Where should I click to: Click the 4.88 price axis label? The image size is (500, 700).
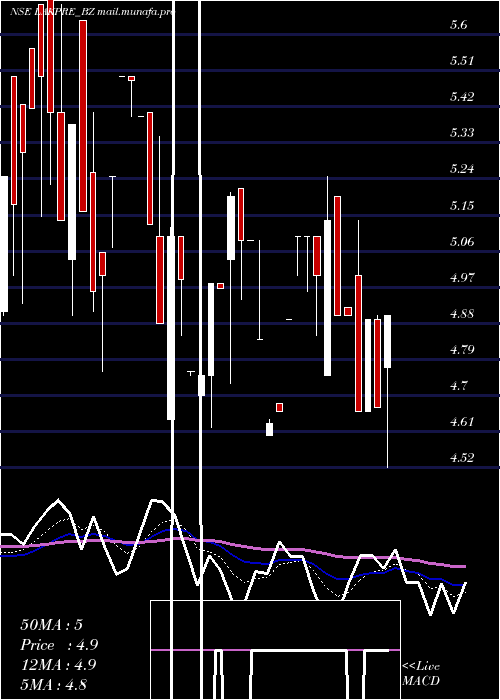coord(462,313)
